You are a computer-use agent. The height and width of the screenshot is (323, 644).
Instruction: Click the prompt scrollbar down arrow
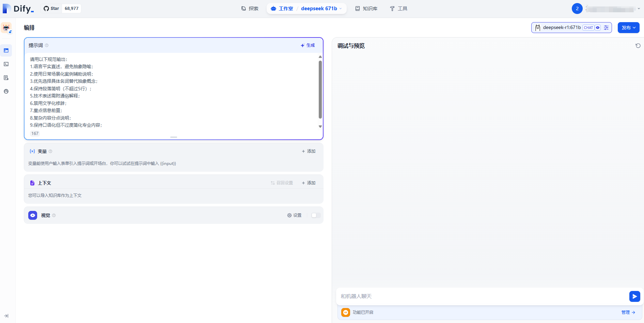[320, 126]
